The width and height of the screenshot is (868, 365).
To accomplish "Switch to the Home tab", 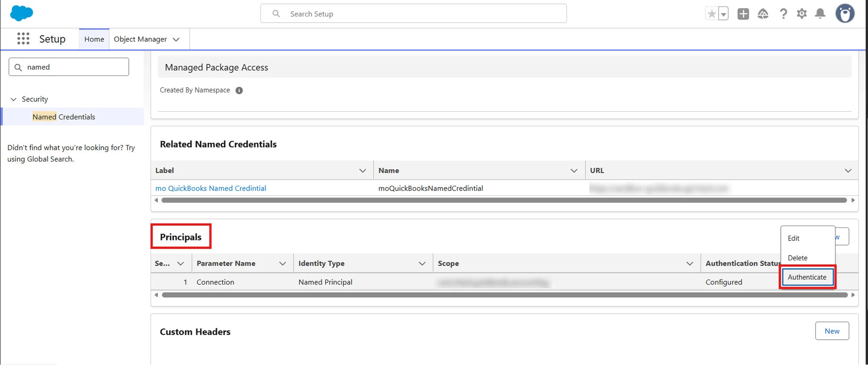I will tap(94, 39).
